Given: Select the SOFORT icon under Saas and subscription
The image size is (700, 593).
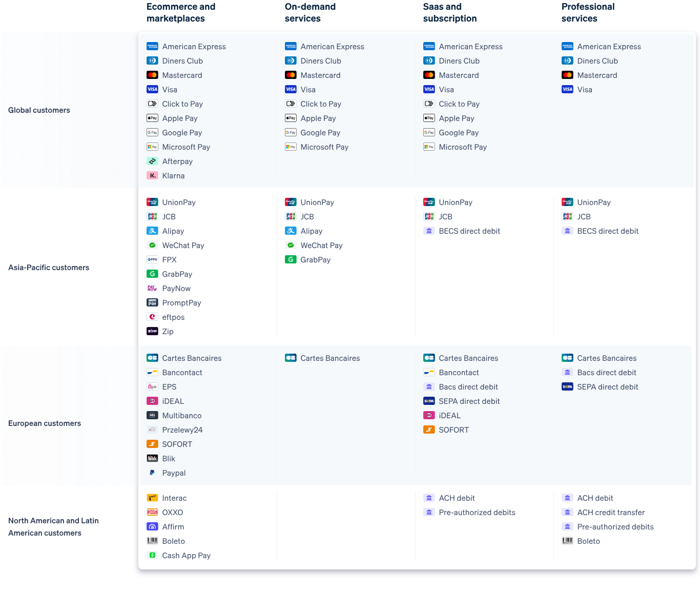Looking at the screenshot, I should (429, 430).
